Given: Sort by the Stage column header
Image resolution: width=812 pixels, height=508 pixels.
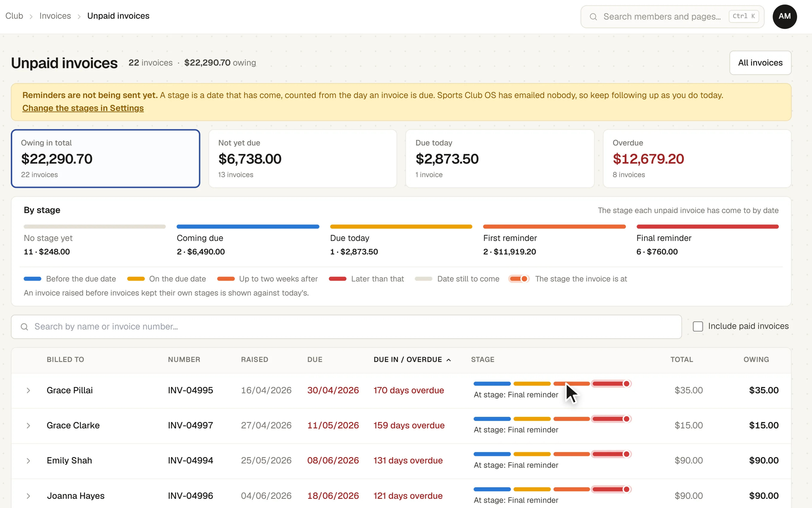Looking at the screenshot, I should click(x=482, y=359).
